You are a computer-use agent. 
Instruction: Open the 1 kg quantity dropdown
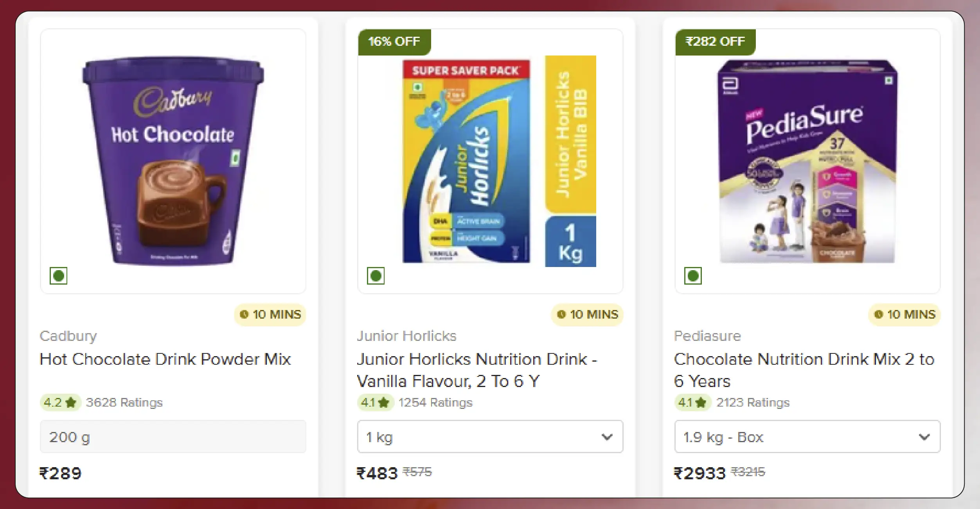pos(490,437)
